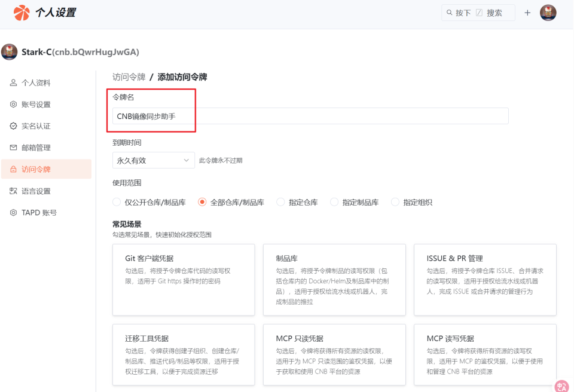Open 个人资料 in sidebar

[x=46, y=82]
